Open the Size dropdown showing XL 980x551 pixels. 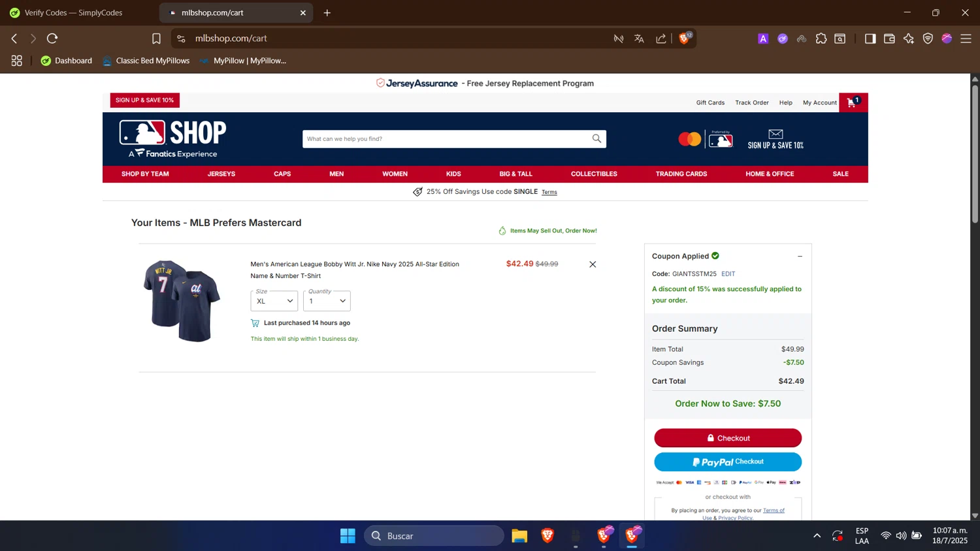(274, 301)
